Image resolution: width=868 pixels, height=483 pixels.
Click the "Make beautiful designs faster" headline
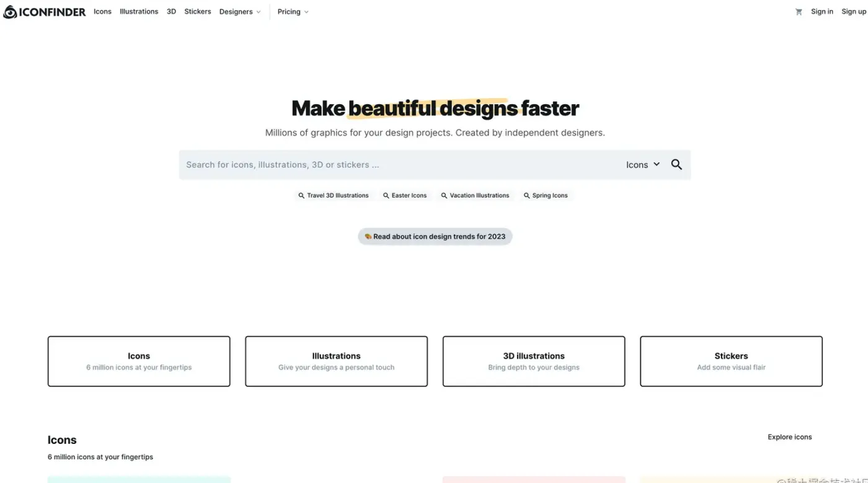[435, 109]
